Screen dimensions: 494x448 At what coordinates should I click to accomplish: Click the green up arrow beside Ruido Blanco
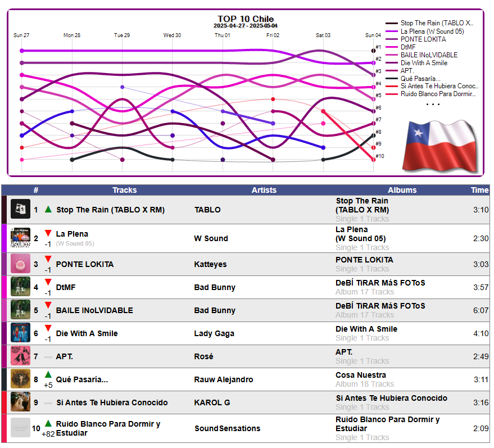point(48,423)
